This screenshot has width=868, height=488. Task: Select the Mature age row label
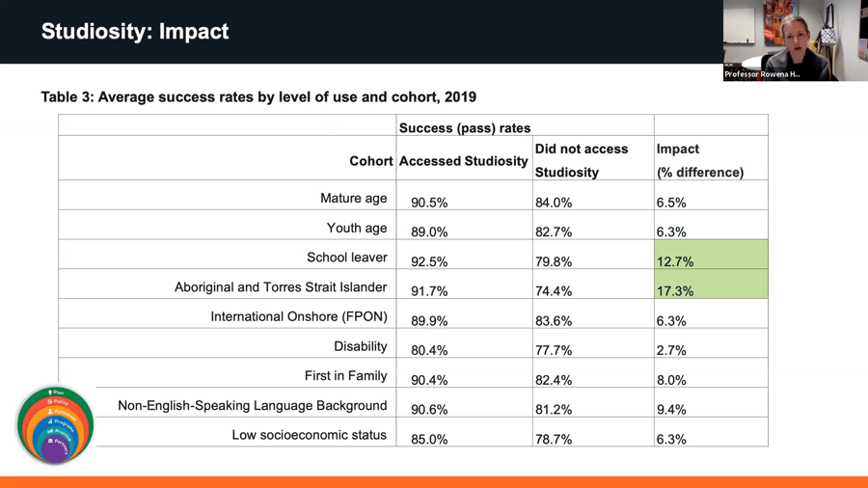coord(353,199)
